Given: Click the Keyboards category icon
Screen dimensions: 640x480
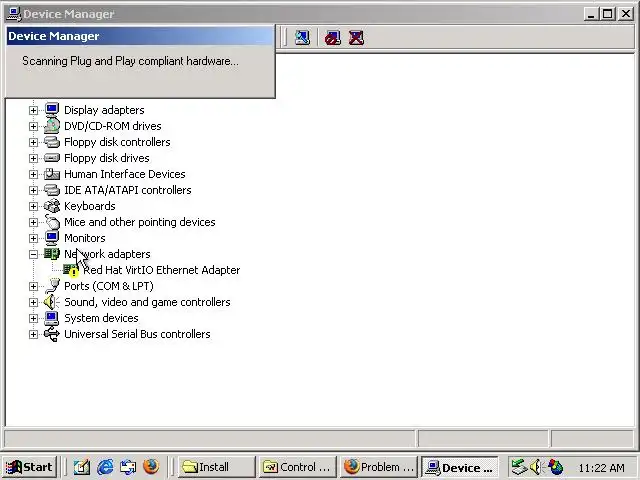Looking at the screenshot, I should (52, 206).
